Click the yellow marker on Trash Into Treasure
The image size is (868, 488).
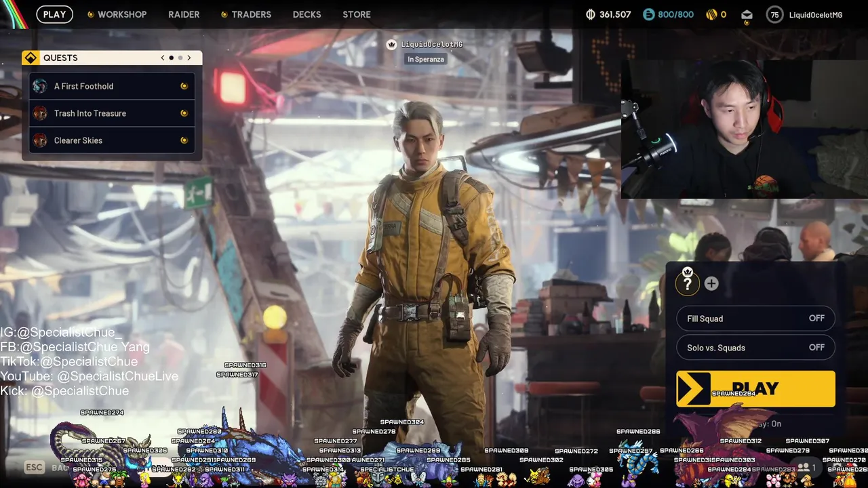pos(184,113)
